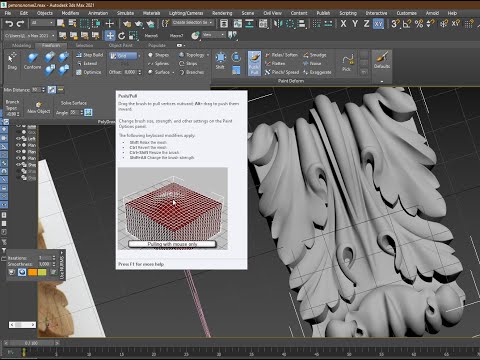Toggle Angle Snap
480x360 pixels.
tap(407, 24)
